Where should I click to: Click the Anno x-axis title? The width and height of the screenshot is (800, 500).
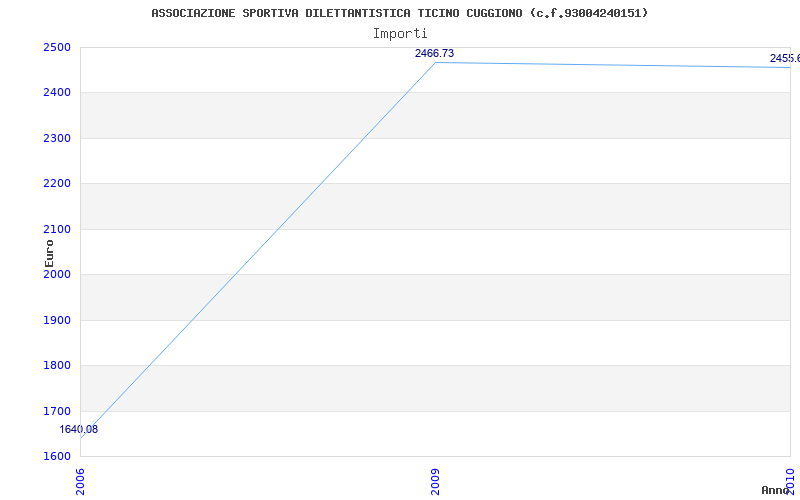(775, 490)
